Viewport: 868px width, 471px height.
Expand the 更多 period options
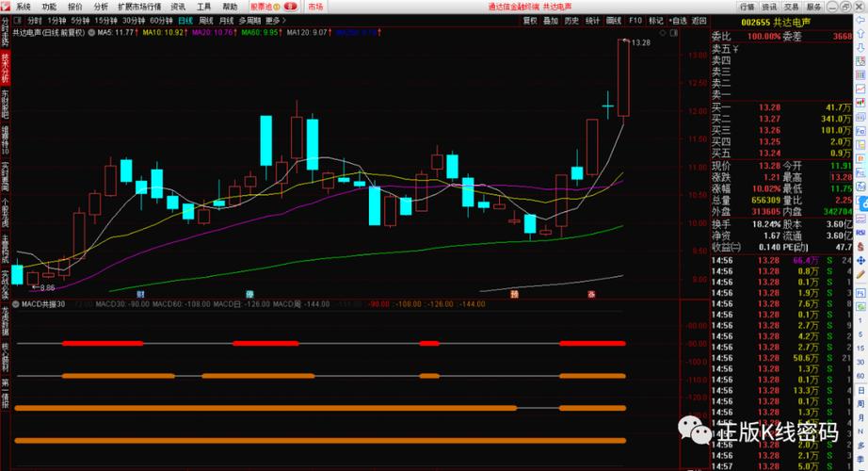(x=274, y=20)
